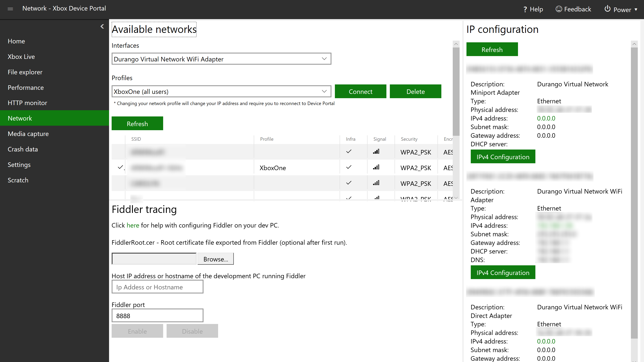Viewport: 644px width, 362px height.
Task: Click the Home sidebar icon
Action: click(16, 41)
